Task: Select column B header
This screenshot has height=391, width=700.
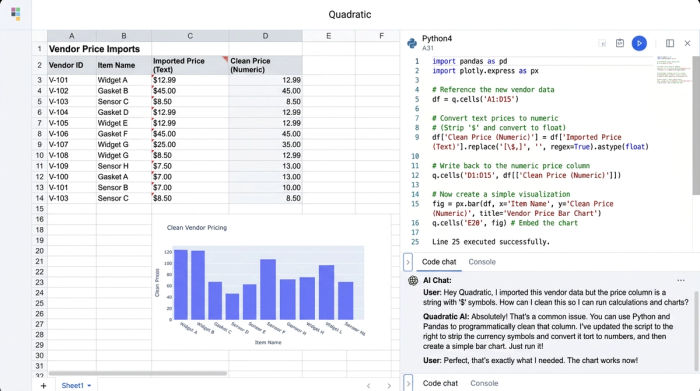Action: (124, 36)
